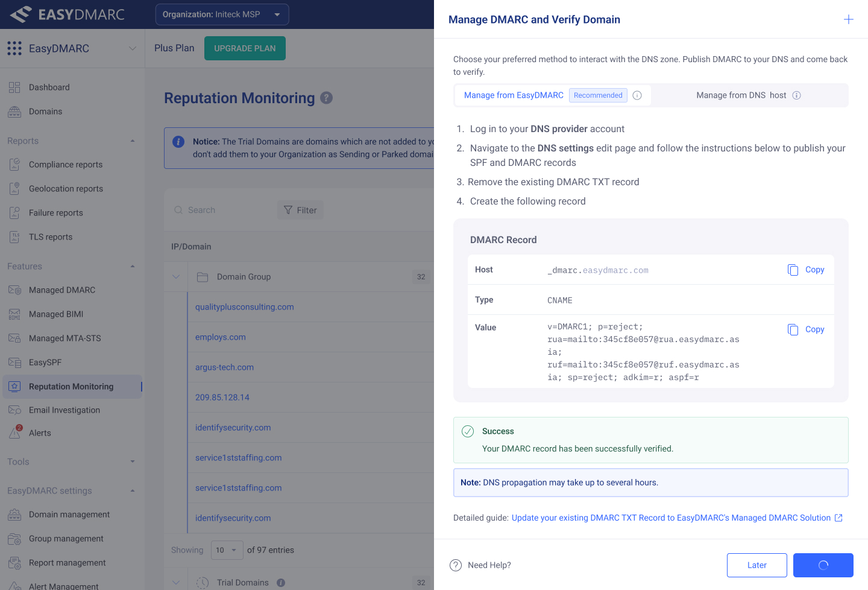
Task: Open Alerts warning icon with badge
Action: coord(15,433)
